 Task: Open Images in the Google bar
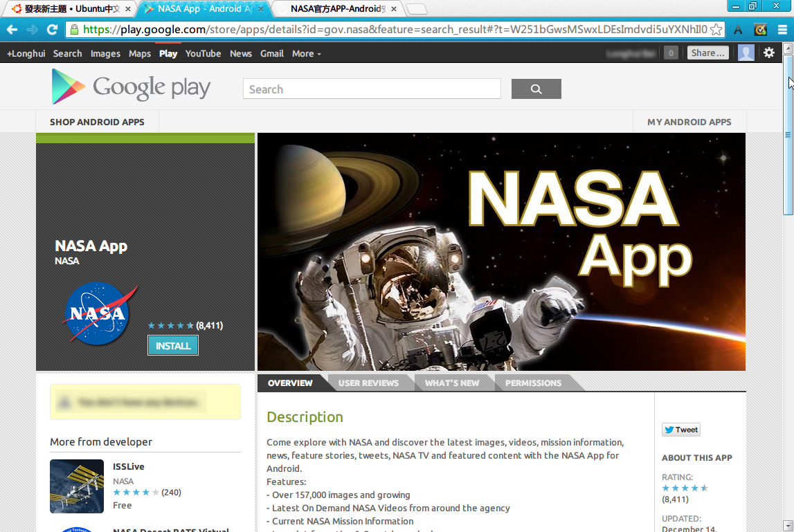105,54
